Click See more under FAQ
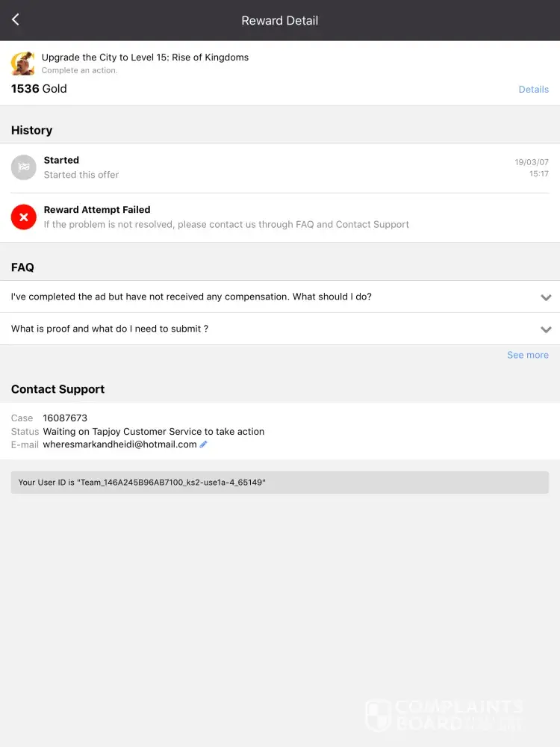560x747 pixels. (x=527, y=356)
